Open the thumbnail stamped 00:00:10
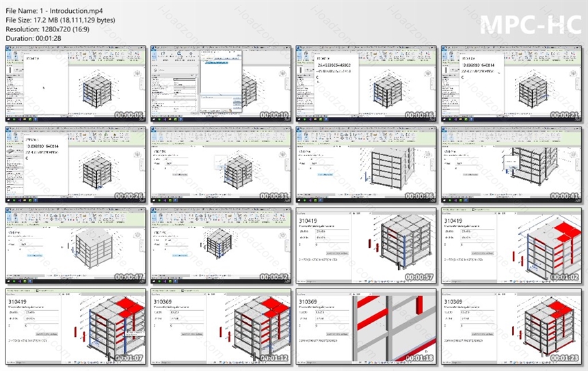Image resolution: width=588 pixels, height=371 pixels. 221,83
